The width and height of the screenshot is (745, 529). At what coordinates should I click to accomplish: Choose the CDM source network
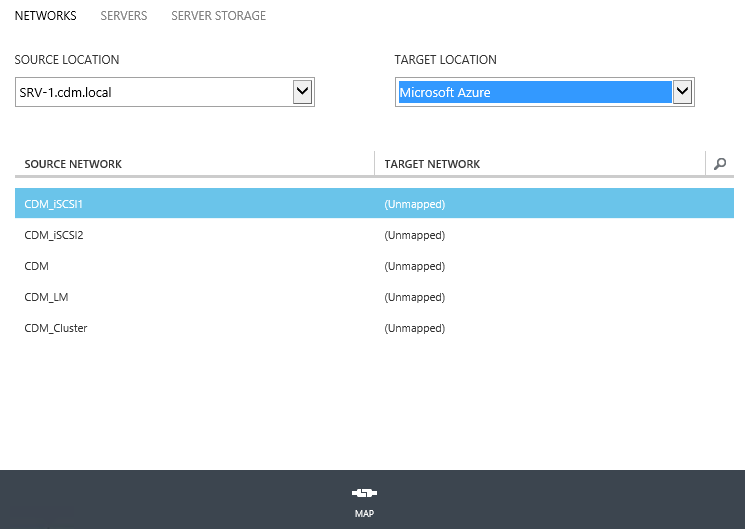pyautogui.click(x=37, y=266)
